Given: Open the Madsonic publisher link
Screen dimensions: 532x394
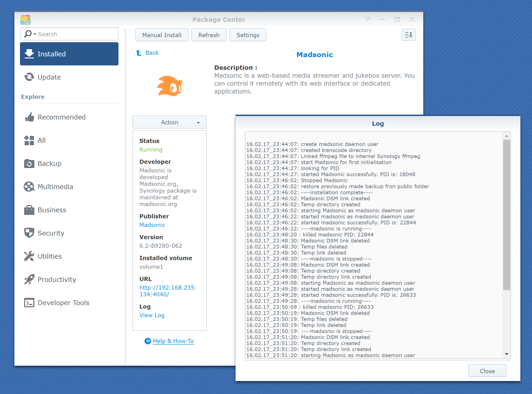Looking at the screenshot, I should 152,225.
